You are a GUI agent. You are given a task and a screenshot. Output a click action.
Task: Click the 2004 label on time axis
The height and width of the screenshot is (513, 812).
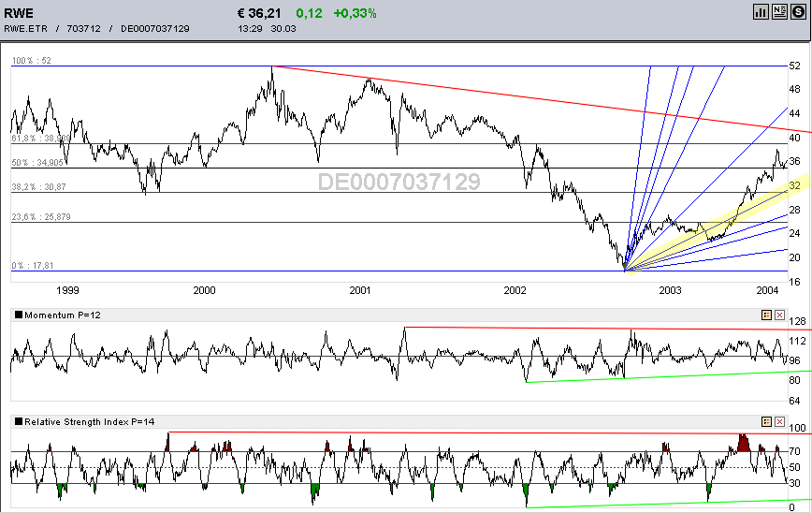767,291
